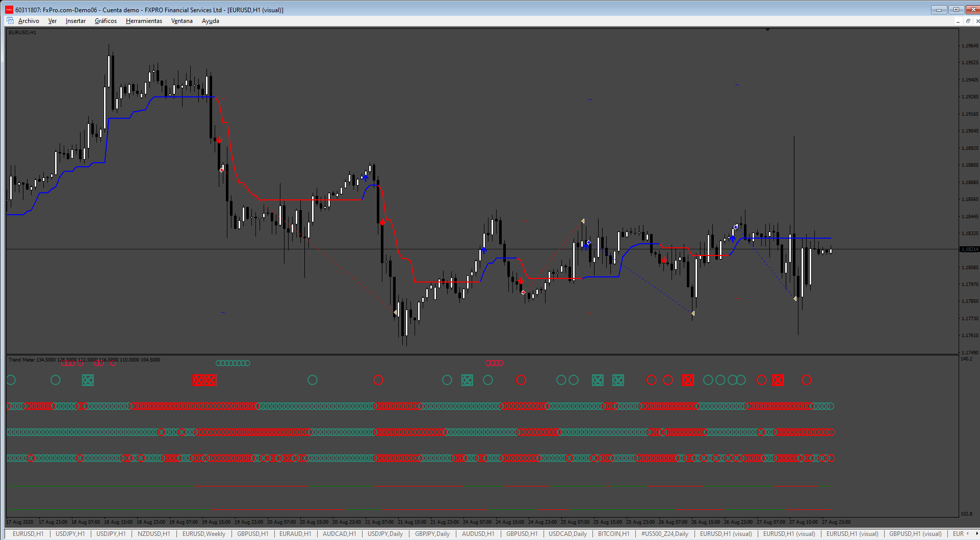Switch to the USDCAD,Daily chart tab
The height and width of the screenshot is (540, 980).
(x=568, y=534)
